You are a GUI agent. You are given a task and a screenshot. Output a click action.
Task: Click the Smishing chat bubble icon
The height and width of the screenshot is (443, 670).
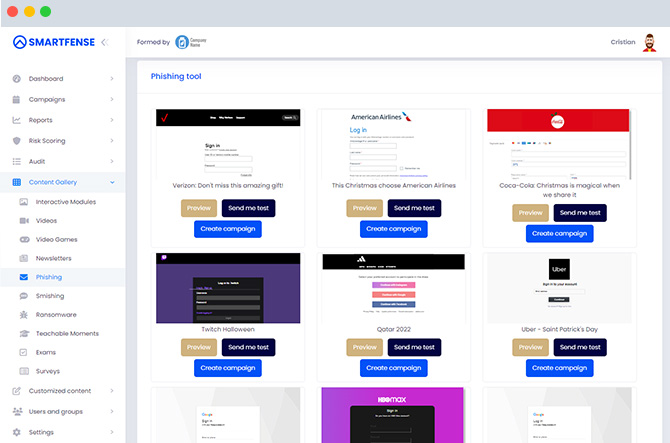[24, 296]
